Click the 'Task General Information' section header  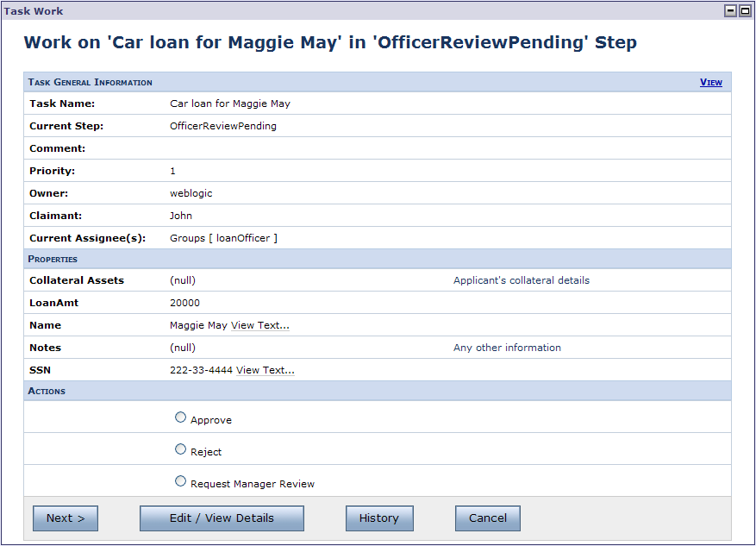pos(91,83)
